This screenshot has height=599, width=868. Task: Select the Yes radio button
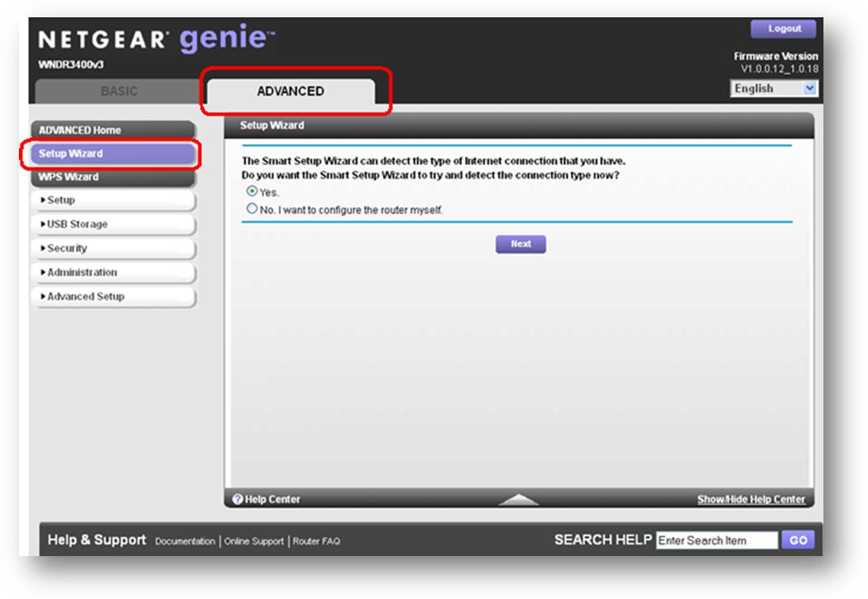click(x=252, y=191)
